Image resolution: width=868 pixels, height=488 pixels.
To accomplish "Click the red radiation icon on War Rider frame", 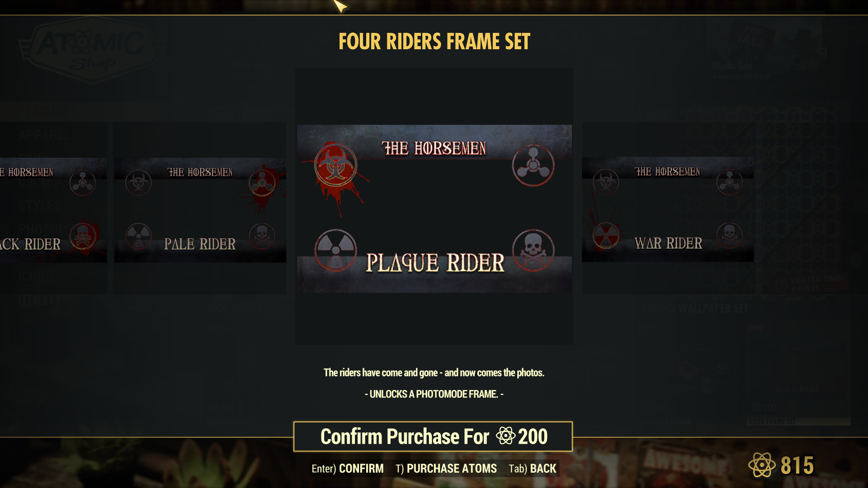I will click(x=606, y=235).
